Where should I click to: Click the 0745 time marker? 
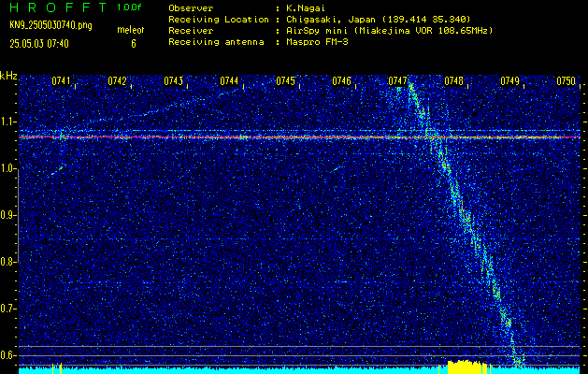[285, 80]
